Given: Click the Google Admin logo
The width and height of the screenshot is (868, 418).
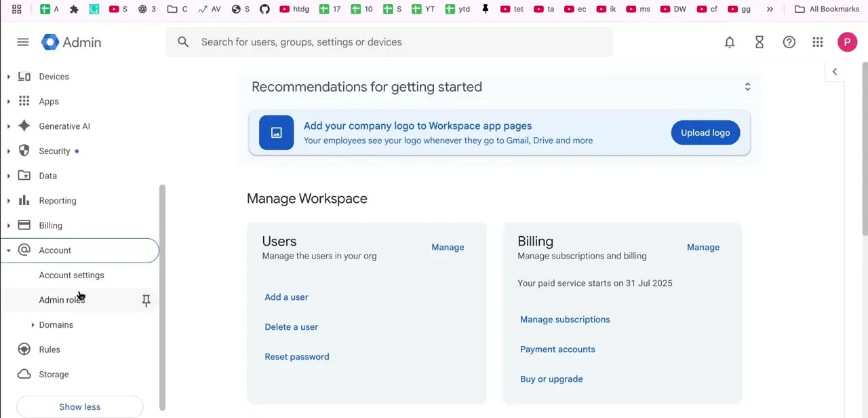Looking at the screenshot, I should click(71, 42).
